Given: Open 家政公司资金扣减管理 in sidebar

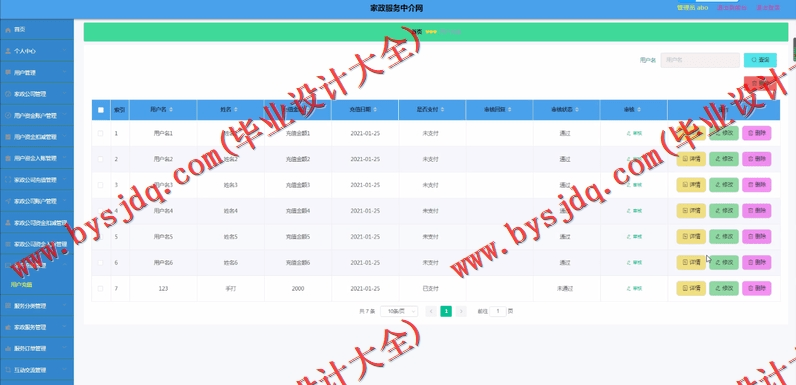Looking at the screenshot, I should 37,222.
